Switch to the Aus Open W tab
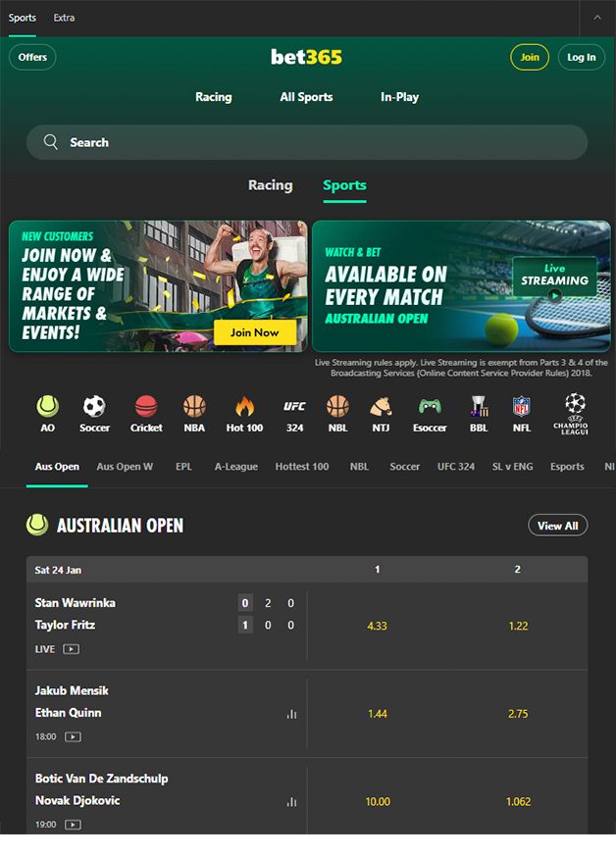This screenshot has width=616, height=857. tap(125, 467)
